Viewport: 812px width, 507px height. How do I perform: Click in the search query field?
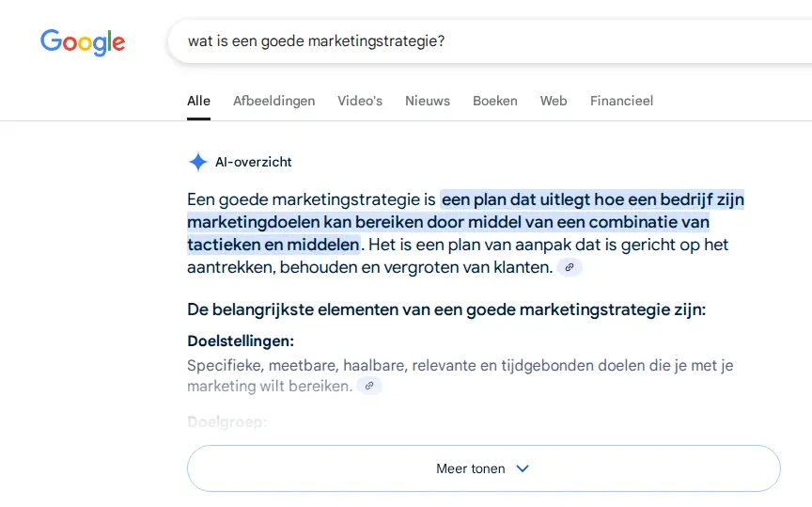tap(490, 41)
